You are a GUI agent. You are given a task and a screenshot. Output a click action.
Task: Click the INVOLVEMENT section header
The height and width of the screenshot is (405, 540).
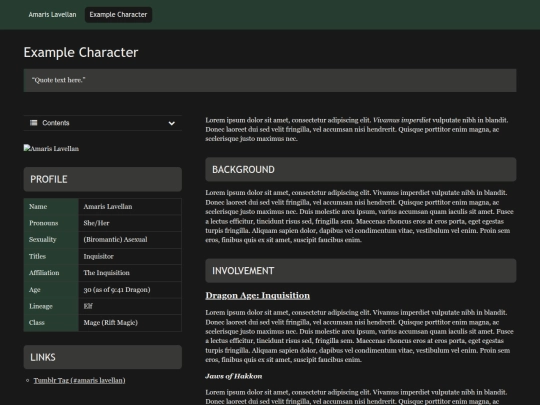(x=361, y=271)
